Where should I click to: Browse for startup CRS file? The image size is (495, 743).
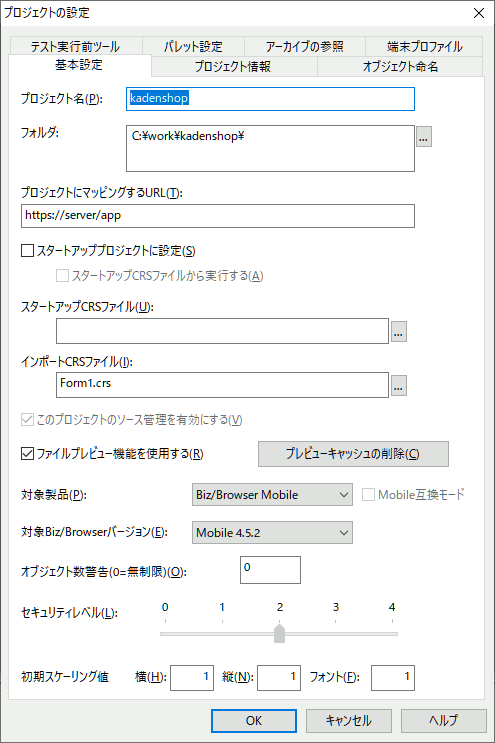399,331
